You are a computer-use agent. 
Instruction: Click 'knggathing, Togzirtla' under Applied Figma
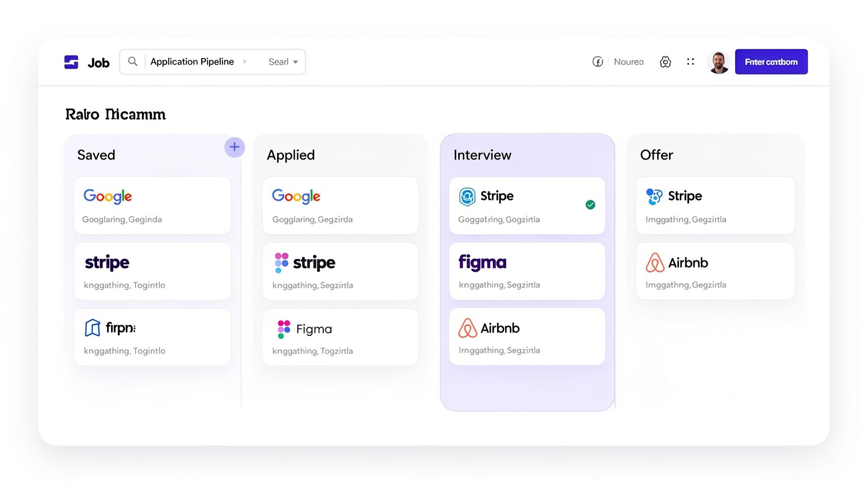click(312, 351)
